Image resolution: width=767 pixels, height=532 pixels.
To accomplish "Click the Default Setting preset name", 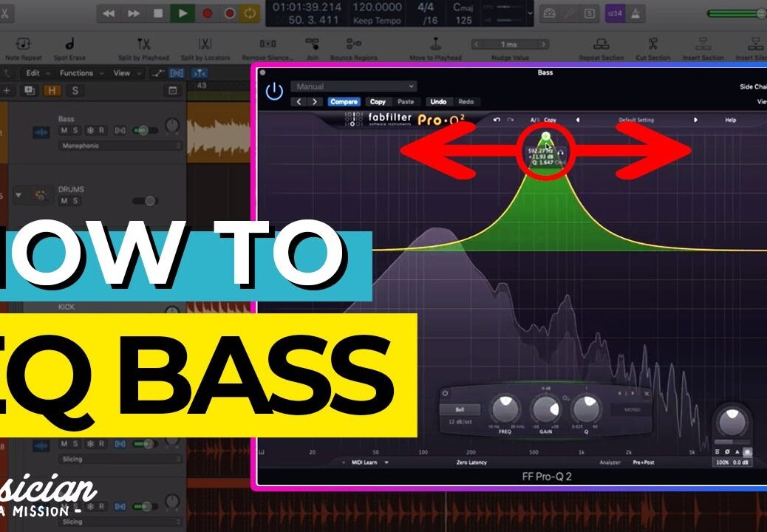I will click(x=636, y=120).
